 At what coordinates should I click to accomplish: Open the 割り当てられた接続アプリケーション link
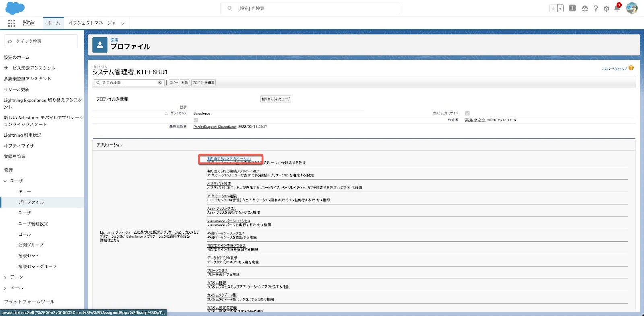233,171
